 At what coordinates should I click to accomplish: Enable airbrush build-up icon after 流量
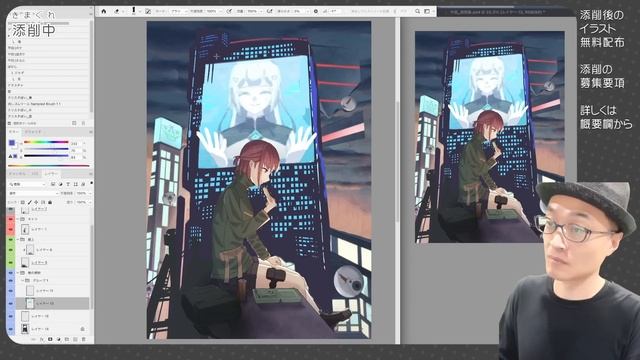click(x=269, y=11)
